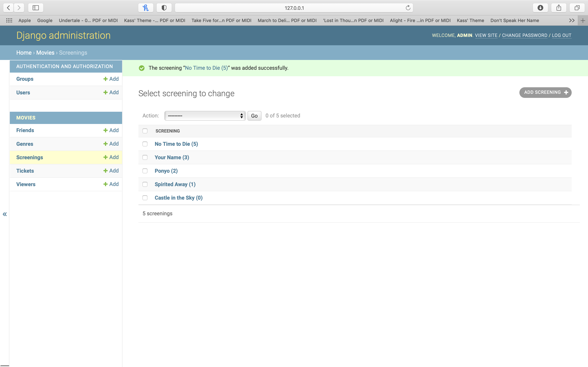Open the Spirited Away (1) screening
The image size is (588, 367).
175,185
